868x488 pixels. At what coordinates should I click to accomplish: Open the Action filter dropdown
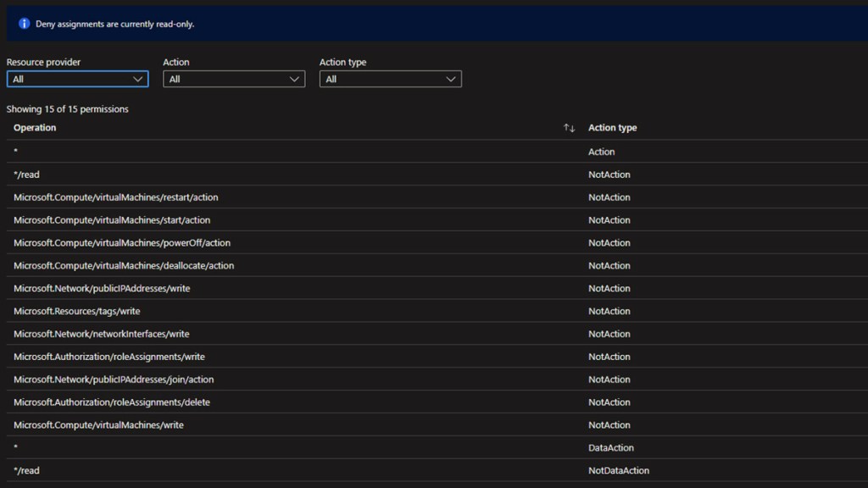pyautogui.click(x=234, y=79)
